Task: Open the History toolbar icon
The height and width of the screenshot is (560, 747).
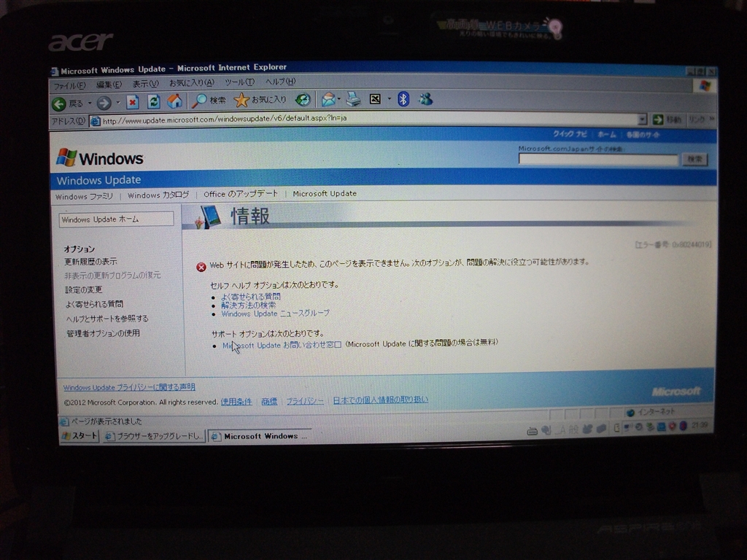Action: [303, 99]
